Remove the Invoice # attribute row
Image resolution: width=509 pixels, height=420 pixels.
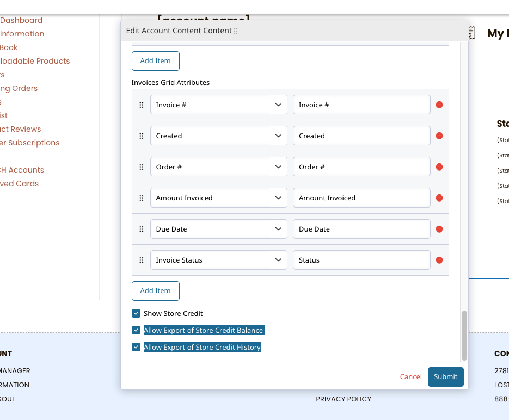pos(439,105)
